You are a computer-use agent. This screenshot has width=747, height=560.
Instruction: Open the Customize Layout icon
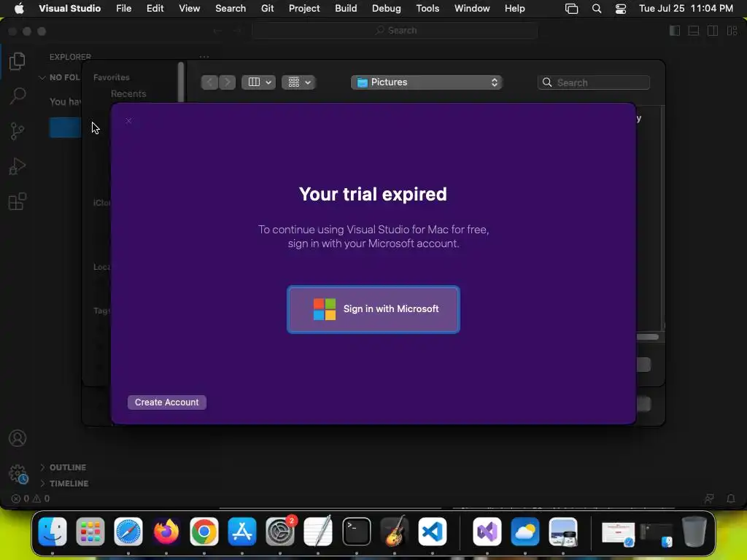pos(732,31)
